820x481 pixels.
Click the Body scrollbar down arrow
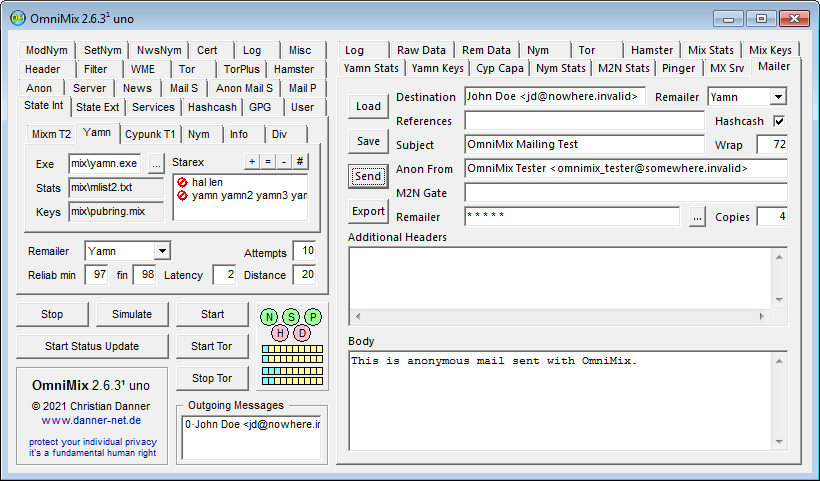pos(779,442)
